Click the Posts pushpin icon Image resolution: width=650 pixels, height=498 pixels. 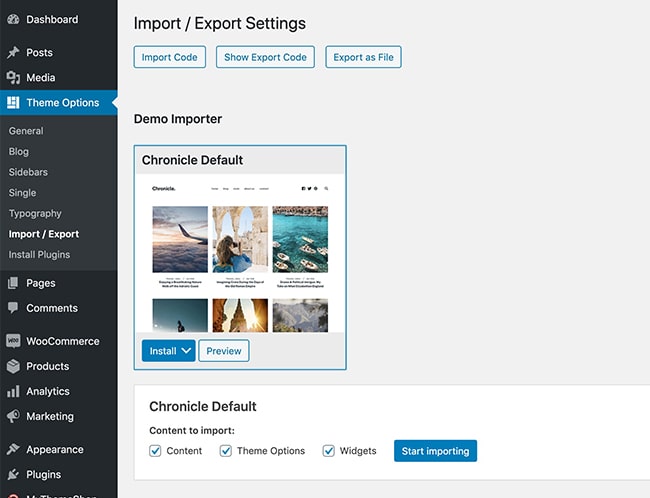pos(13,52)
